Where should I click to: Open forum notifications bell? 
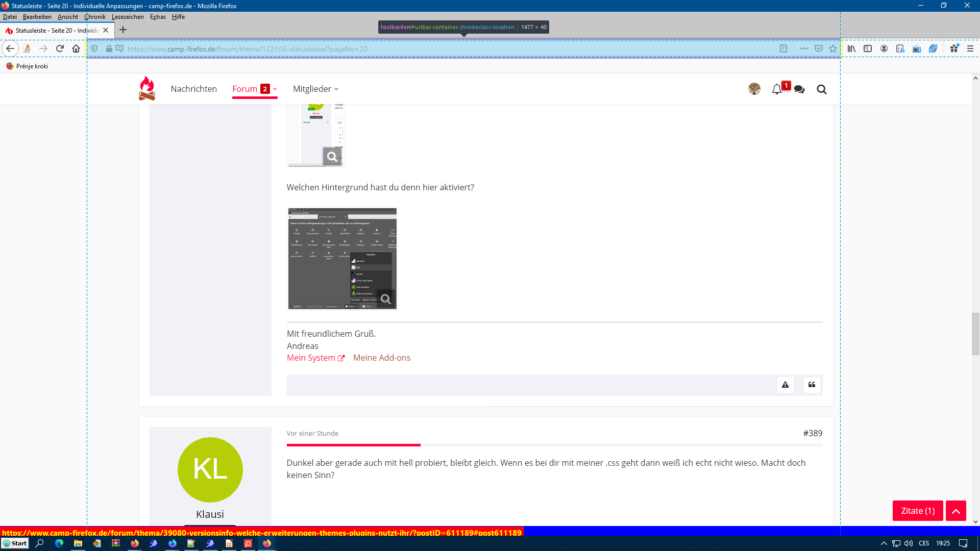click(x=776, y=89)
